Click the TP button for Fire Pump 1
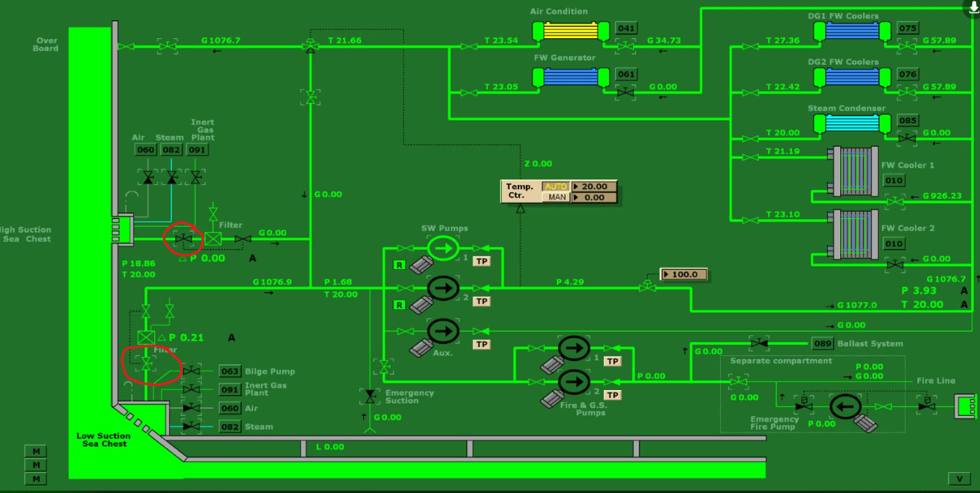 click(612, 362)
